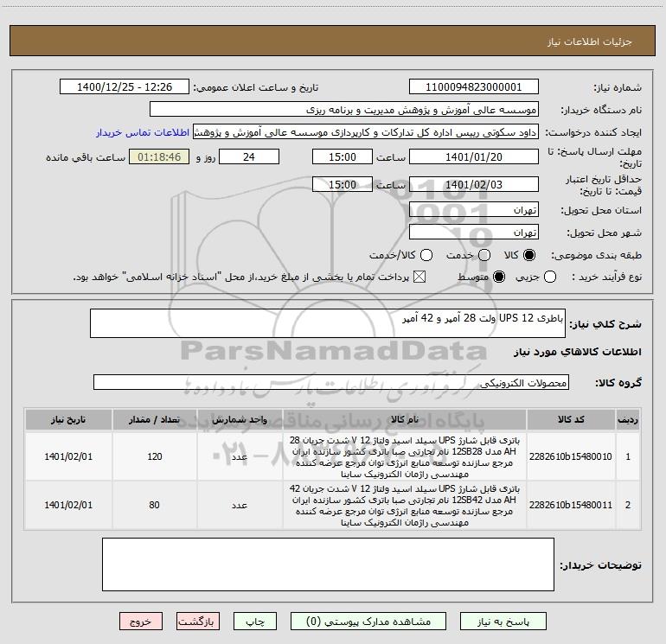Screen dimensions: 666x644
Task: Open مشاهده مدارک پیوستی (0) button
Action: pyautogui.click(x=368, y=622)
